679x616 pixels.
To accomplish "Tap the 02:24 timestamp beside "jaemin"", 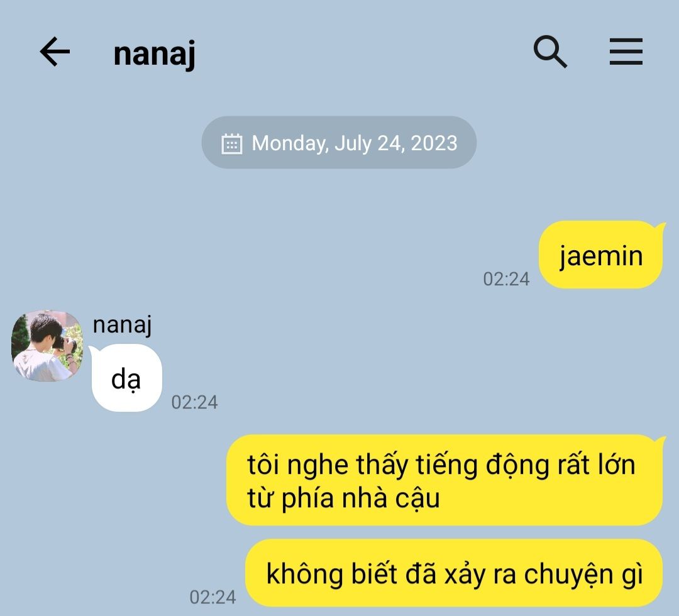I will tap(506, 279).
